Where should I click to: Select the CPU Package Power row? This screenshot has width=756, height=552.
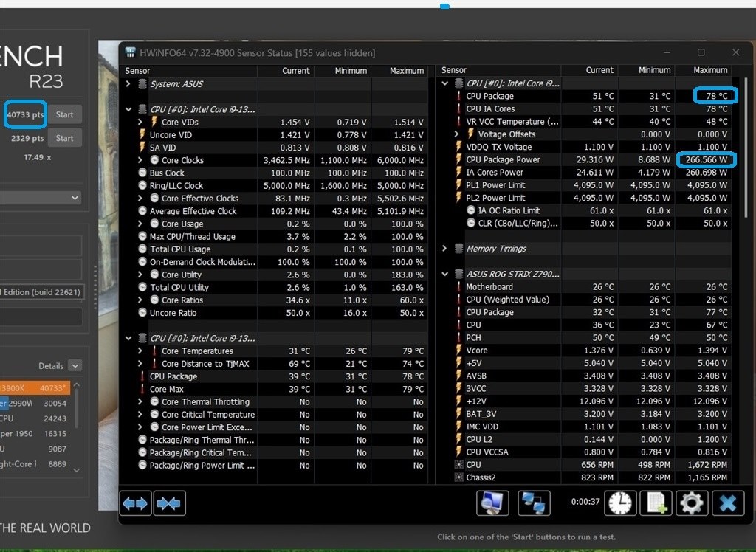point(586,159)
